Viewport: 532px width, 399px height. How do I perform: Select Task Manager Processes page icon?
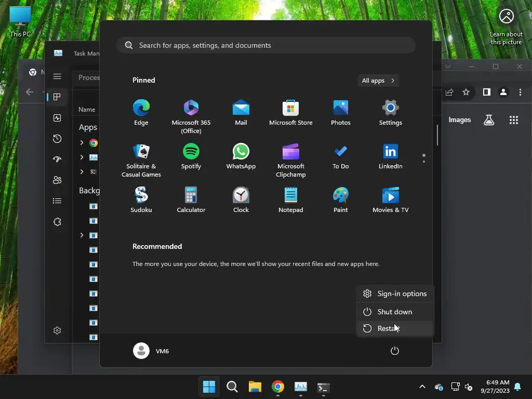pos(57,97)
